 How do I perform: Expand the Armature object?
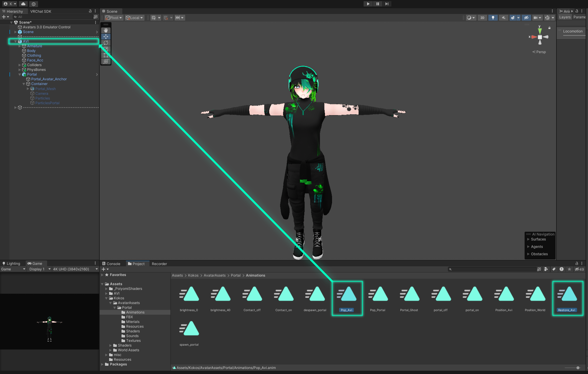click(x=20, y=46)
